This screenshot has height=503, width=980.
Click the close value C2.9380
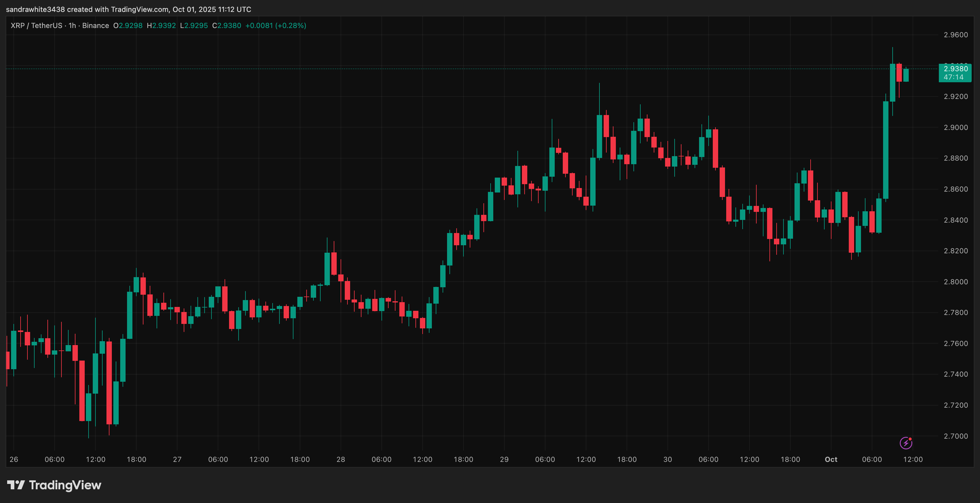pyautogui.click(x=227, y=25)
